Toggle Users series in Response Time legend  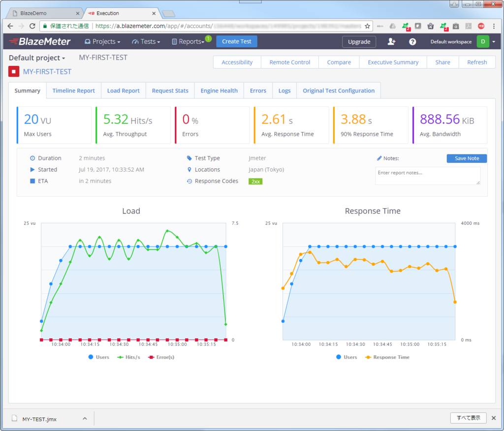(346, 357)
